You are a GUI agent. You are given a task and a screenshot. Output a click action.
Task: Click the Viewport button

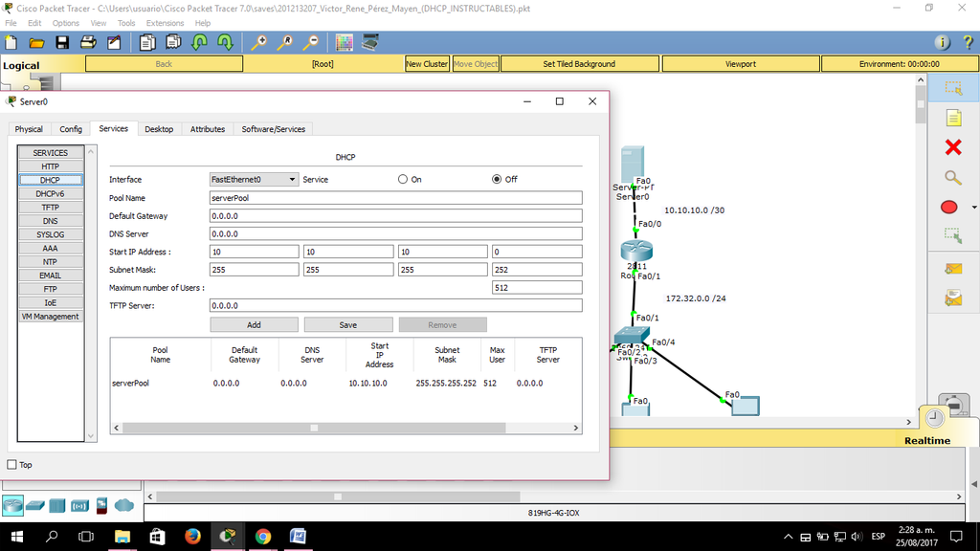click(x=741, y=64)
